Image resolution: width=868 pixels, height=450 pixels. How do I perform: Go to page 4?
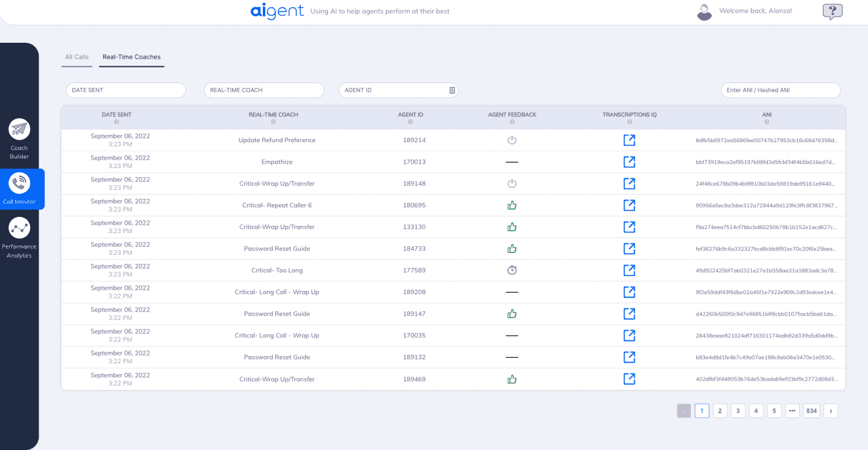point(756,411)
